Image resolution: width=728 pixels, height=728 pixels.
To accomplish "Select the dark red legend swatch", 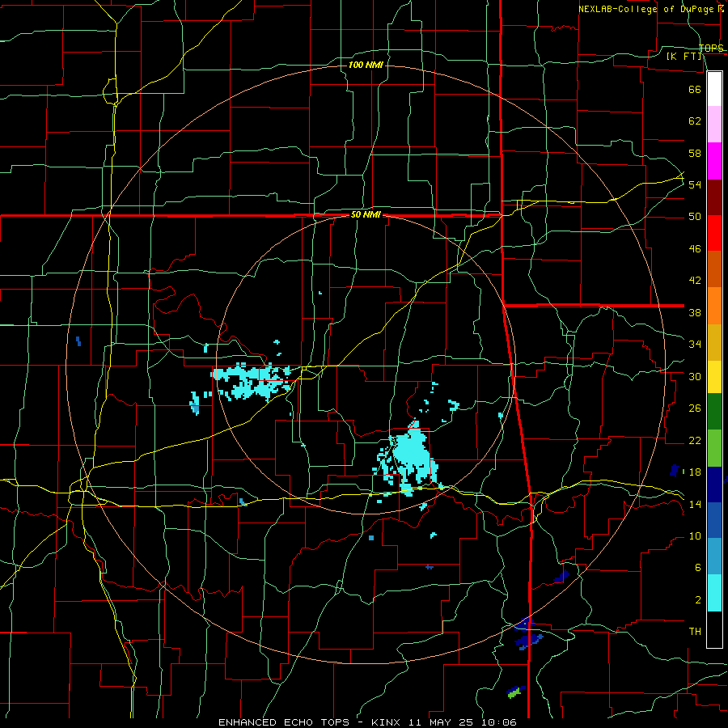I will (714, 197).
